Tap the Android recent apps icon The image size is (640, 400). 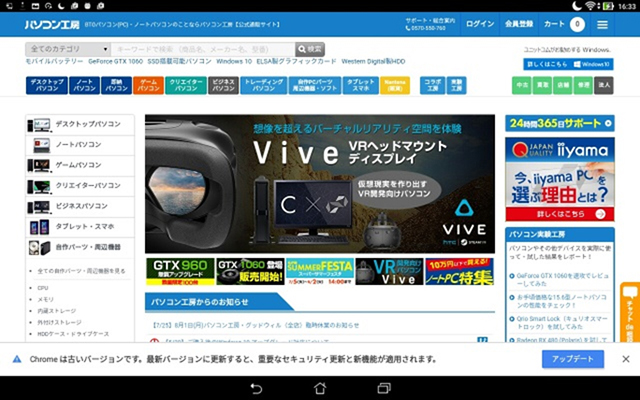pos(384,388)
